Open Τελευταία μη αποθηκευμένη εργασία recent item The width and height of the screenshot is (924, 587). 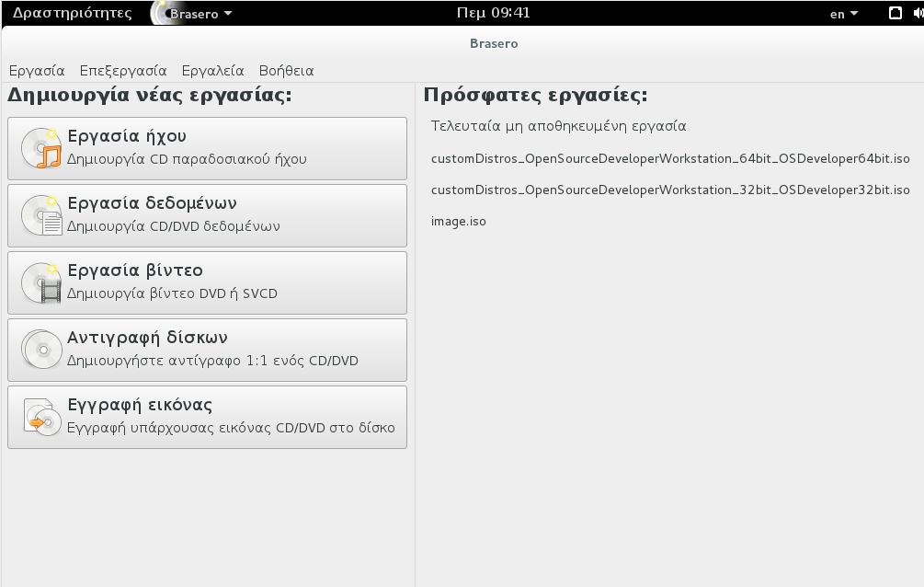[x=558, y=126]
